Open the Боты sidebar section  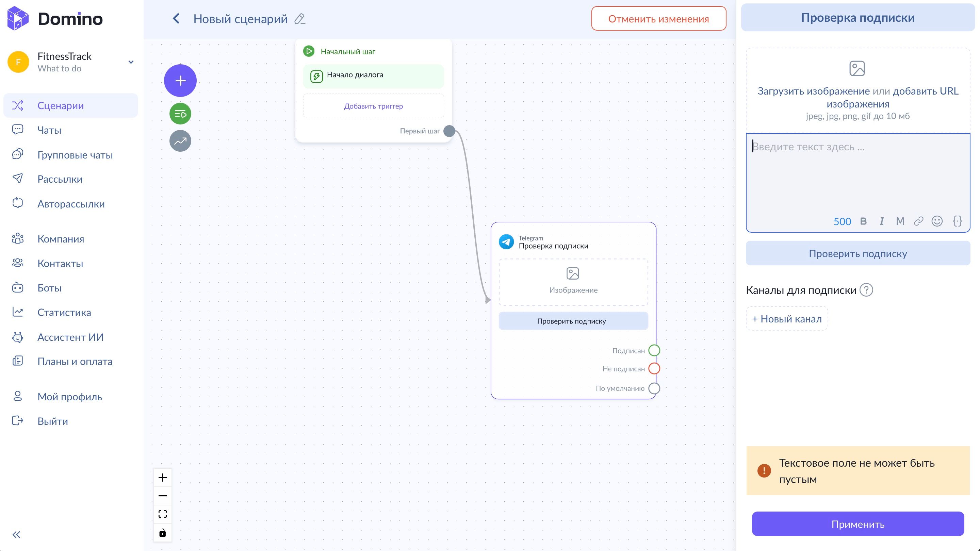49,288
